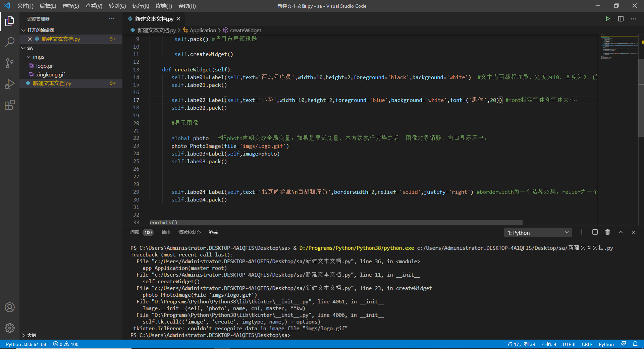Open the 选择(S) menu
Viewport: 644px width, 349px height.
70,6
